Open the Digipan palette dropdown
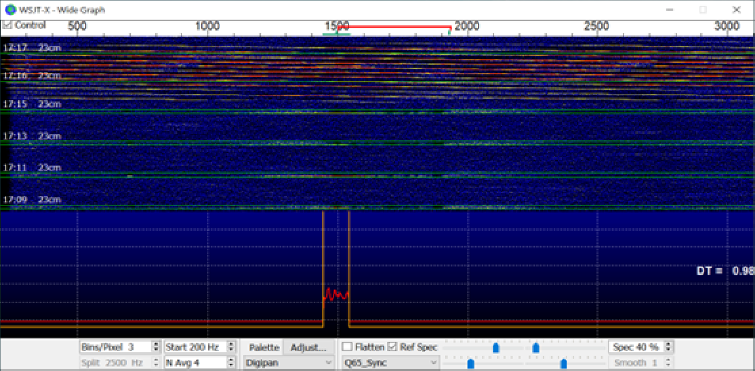 click(x=289, y=363)
